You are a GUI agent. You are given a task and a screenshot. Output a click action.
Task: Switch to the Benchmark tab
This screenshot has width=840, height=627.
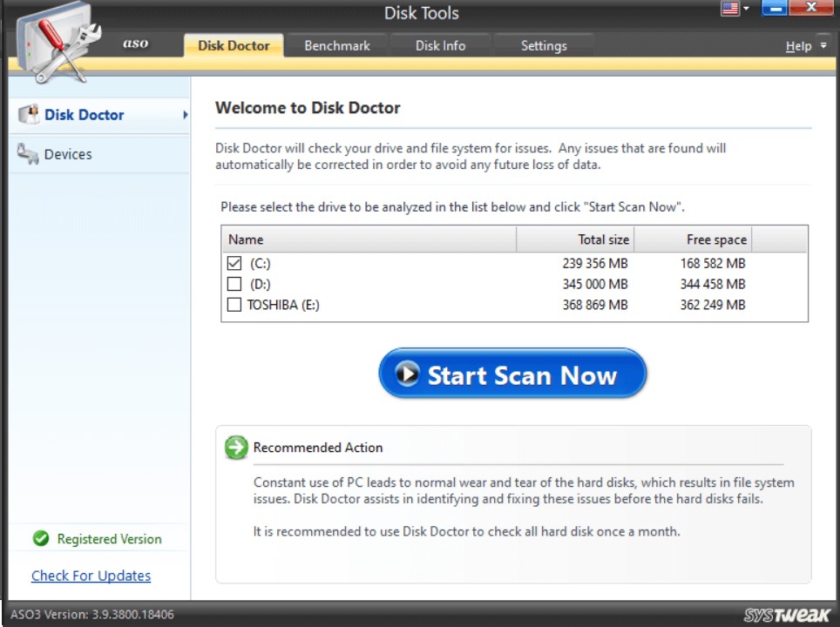point(336,45)
